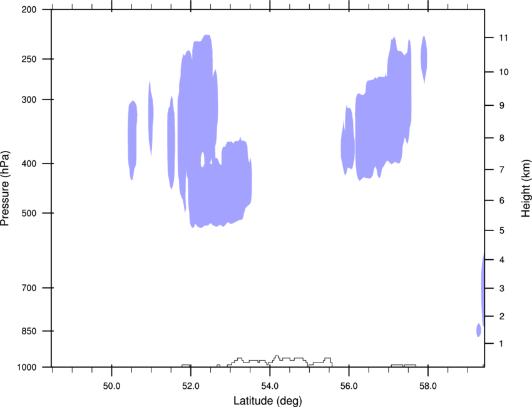Click the 7 km height label
Image resolution: width=532 pixels, height=407 pixels.
502,170
